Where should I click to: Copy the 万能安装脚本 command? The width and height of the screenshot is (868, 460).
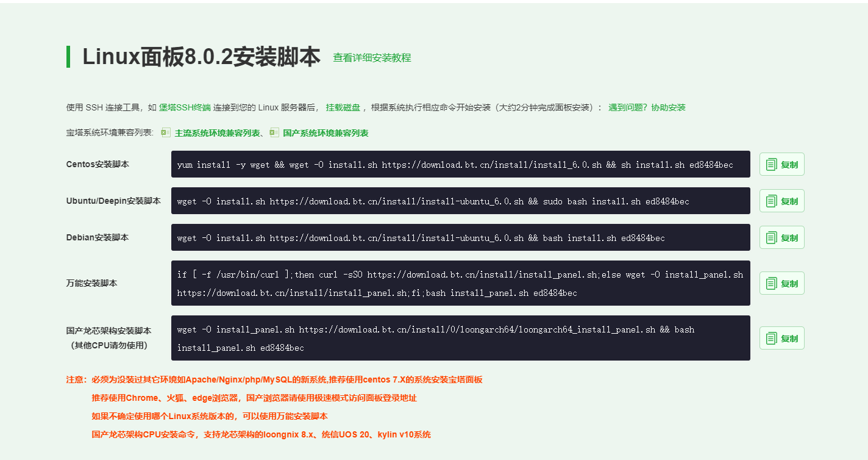point(782,283)
